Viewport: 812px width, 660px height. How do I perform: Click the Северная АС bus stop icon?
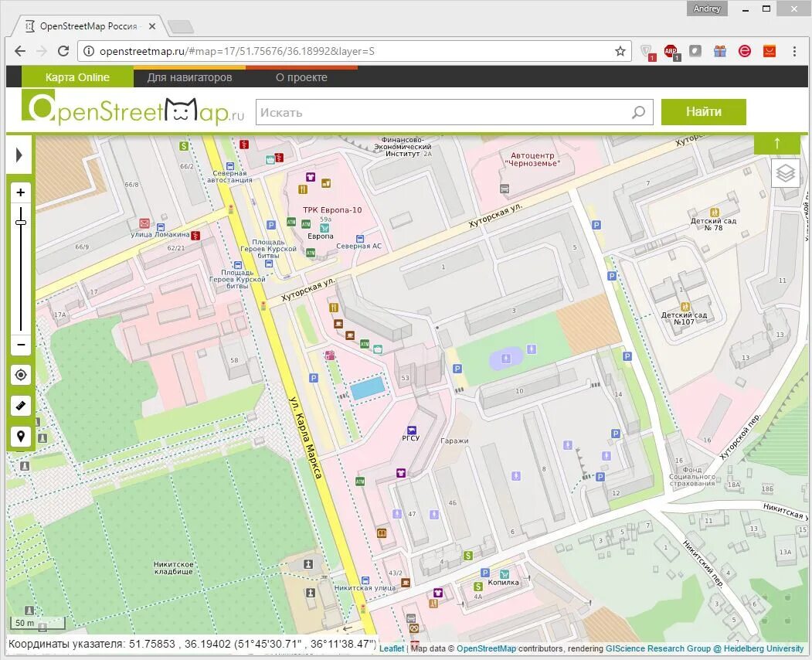coord(360,239)
